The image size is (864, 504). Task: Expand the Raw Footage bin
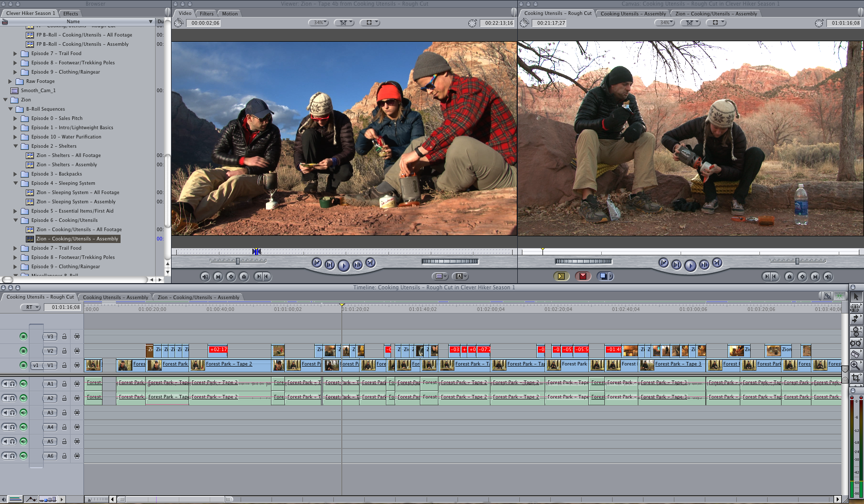(10, 81)
